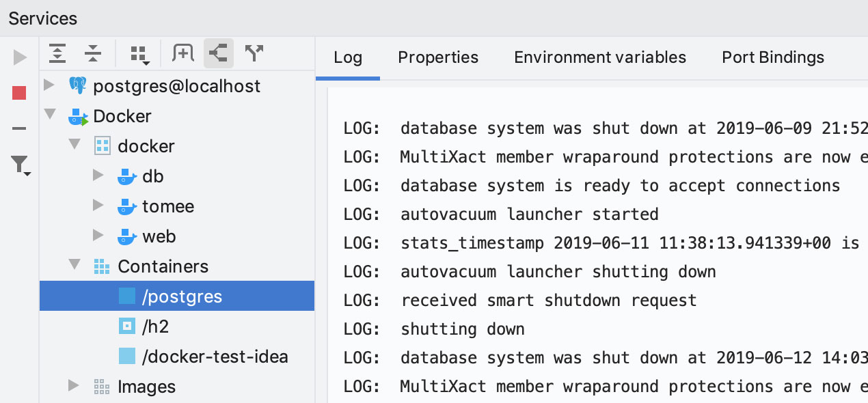Image resolution: width=868 pixels, height=403 pixels.
Task: Open the Port Bindings tab
Action: click(x=772, y=57)
